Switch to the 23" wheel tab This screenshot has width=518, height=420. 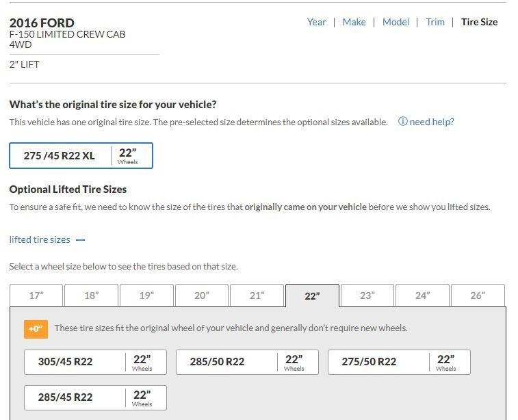tap(367, 296)
